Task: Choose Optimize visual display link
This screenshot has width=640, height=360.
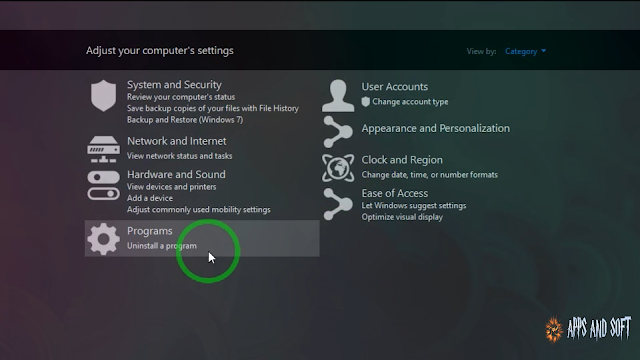Action: 402,217
